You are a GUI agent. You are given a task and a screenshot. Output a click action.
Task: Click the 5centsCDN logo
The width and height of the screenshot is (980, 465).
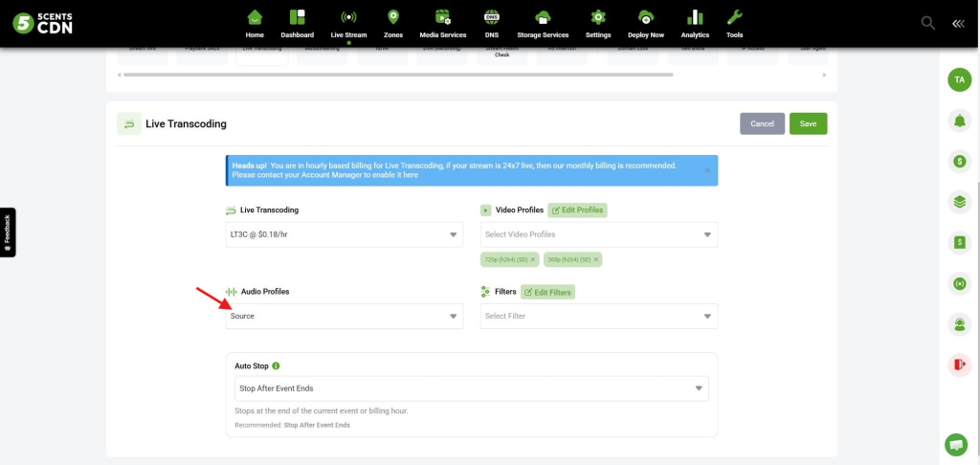pos(42,23)
